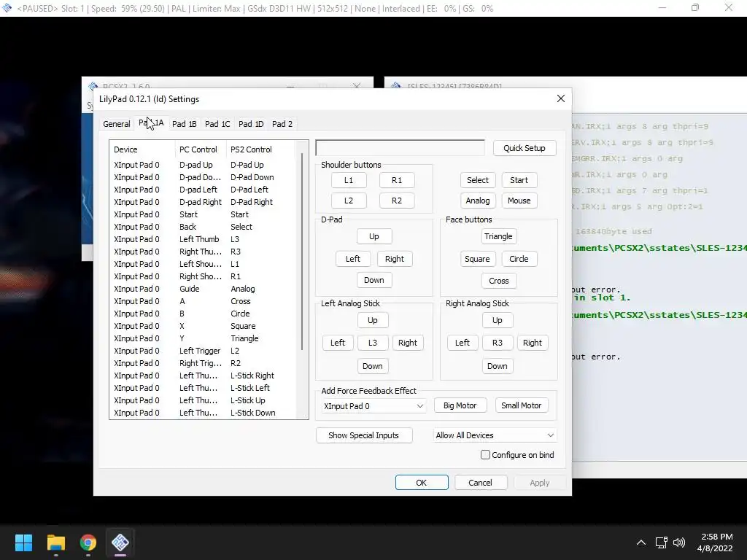The image size is (747, 560).
Task: Click Up in Left Analog Stick group
Action: point(373,321)
